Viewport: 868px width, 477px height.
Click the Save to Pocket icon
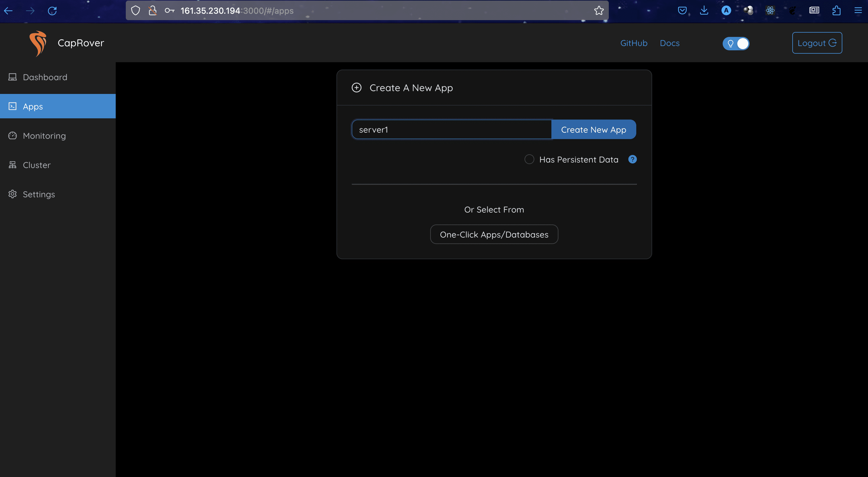point(682,11)
